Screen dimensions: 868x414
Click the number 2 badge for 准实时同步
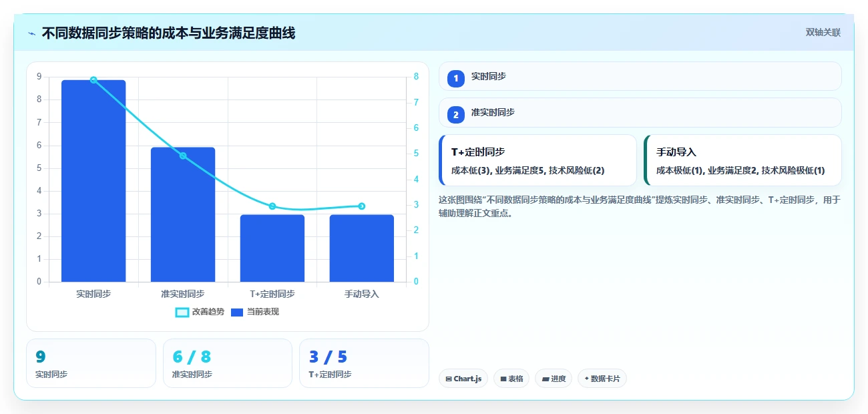click(456, 115)
